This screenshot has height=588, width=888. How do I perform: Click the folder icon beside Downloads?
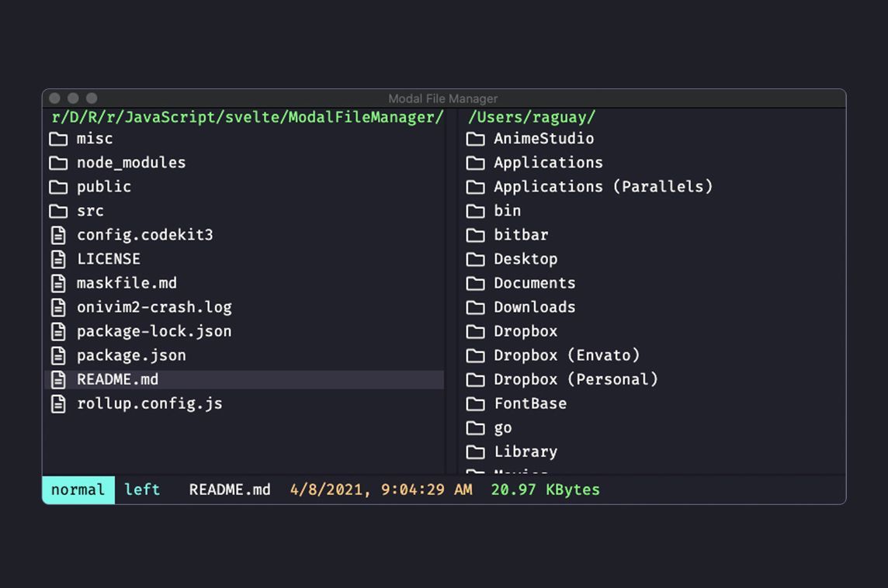click(475, 307)
